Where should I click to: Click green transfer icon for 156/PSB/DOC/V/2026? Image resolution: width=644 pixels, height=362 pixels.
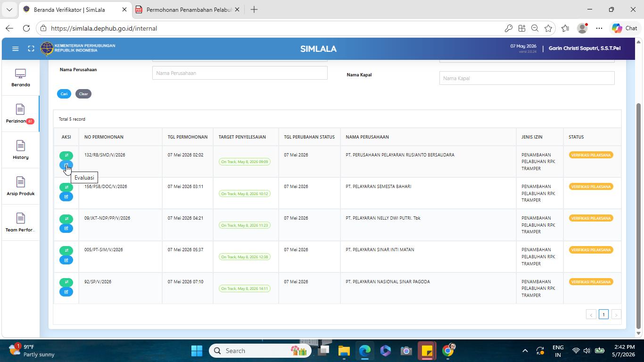point(66,187)
